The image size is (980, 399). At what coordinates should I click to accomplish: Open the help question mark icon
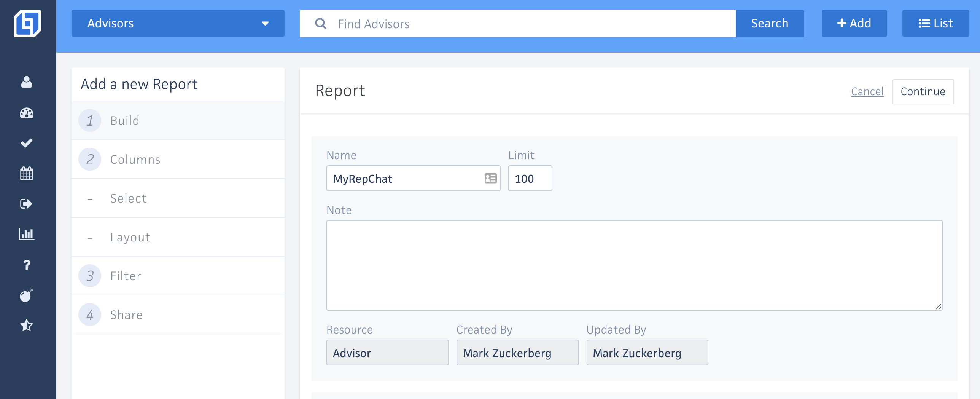(27, 265)
